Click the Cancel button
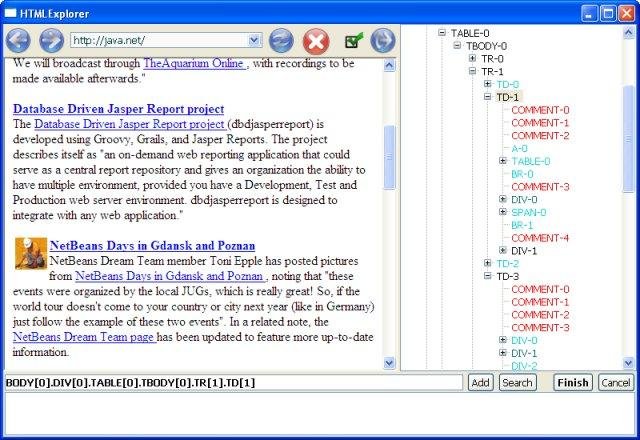640x440 pixels. click(x=616, y=382)
